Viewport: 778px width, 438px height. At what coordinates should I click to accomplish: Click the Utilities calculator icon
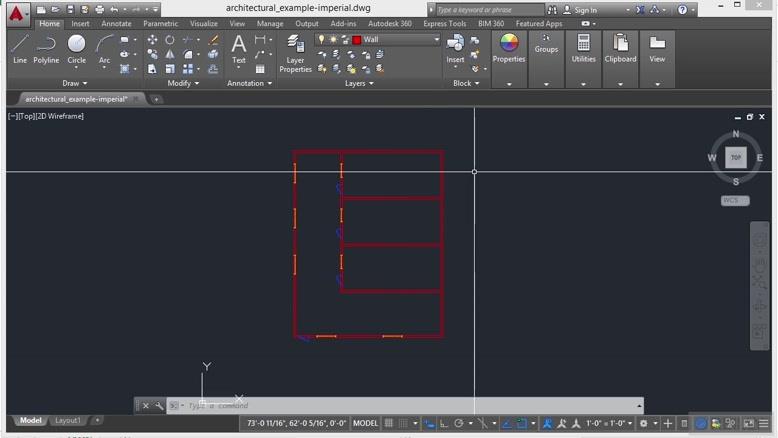point(584,43)
